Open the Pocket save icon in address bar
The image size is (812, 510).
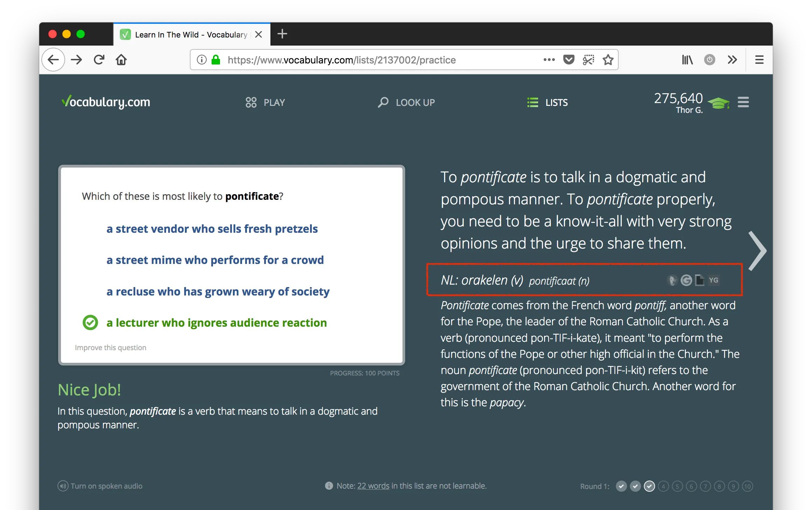(x=569, y=60)
